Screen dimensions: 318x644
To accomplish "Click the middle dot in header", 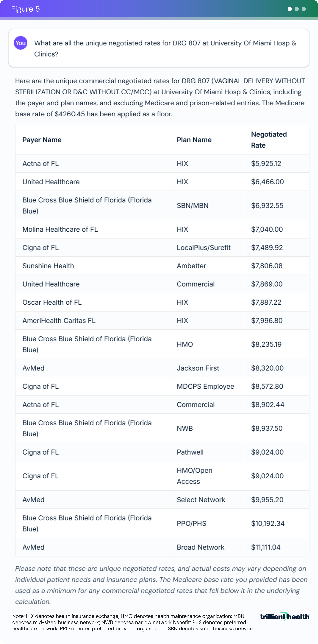I will (297, 9).
